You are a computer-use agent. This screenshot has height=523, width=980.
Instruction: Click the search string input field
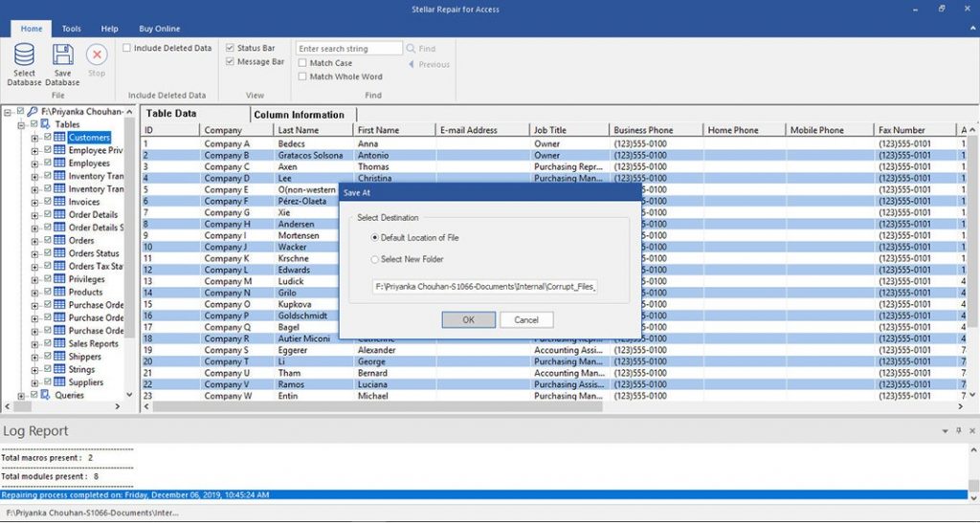pyautogui.click(x=349, y=48)
